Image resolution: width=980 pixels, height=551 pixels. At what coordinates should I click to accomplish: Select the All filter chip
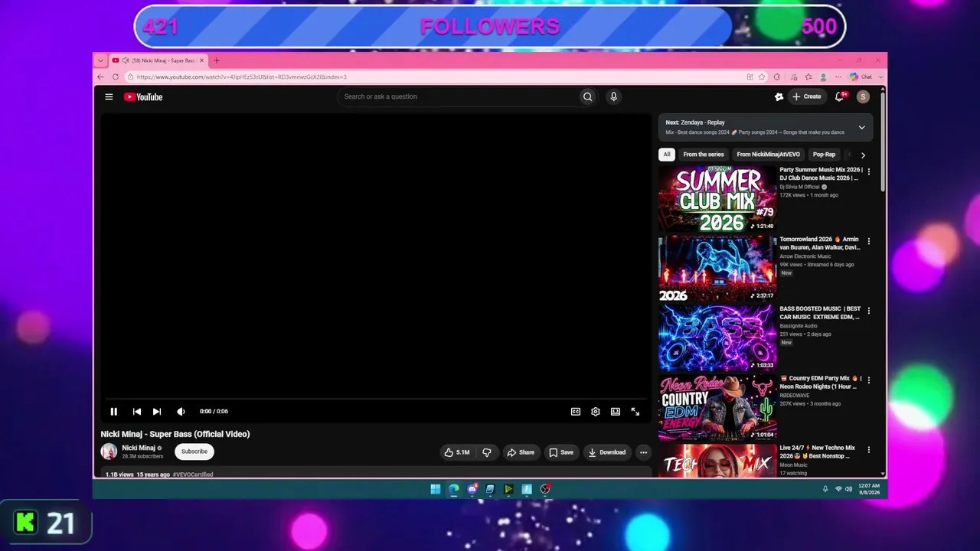(667, 155)
